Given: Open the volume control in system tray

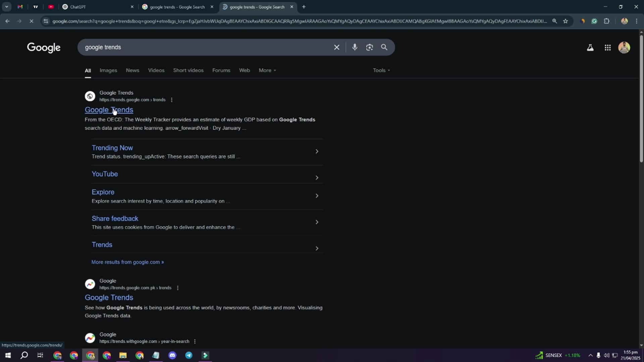Looking at the screenshot, I should (606, 355).
